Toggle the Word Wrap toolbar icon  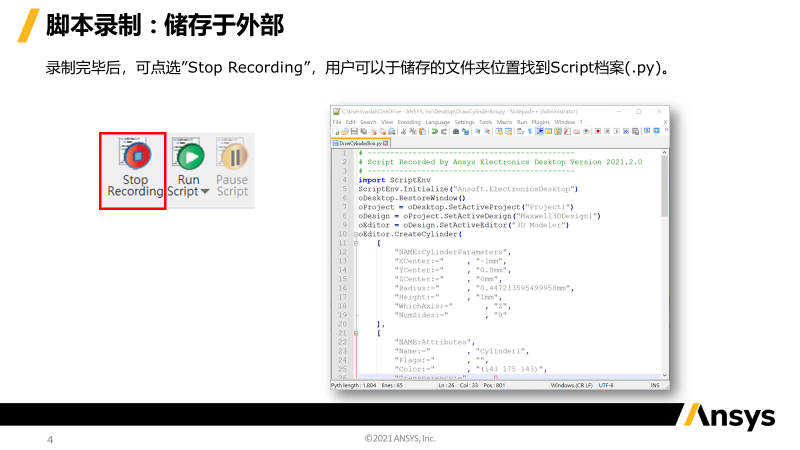point(520,132)
